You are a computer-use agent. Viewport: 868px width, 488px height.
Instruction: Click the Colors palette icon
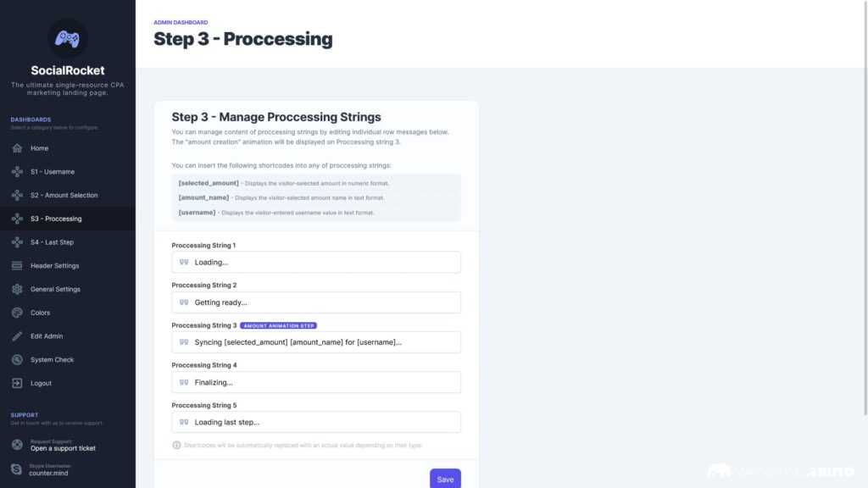17,313
